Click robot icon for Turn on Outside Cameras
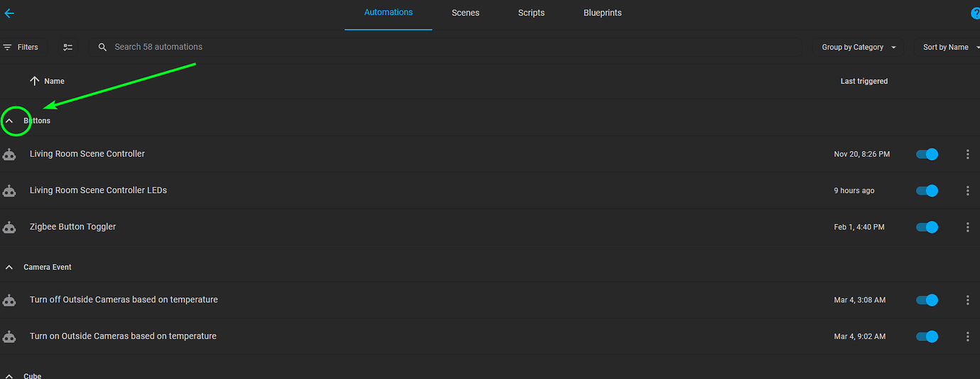This screenshot has width=980, height=379. [x=9, y=336]
